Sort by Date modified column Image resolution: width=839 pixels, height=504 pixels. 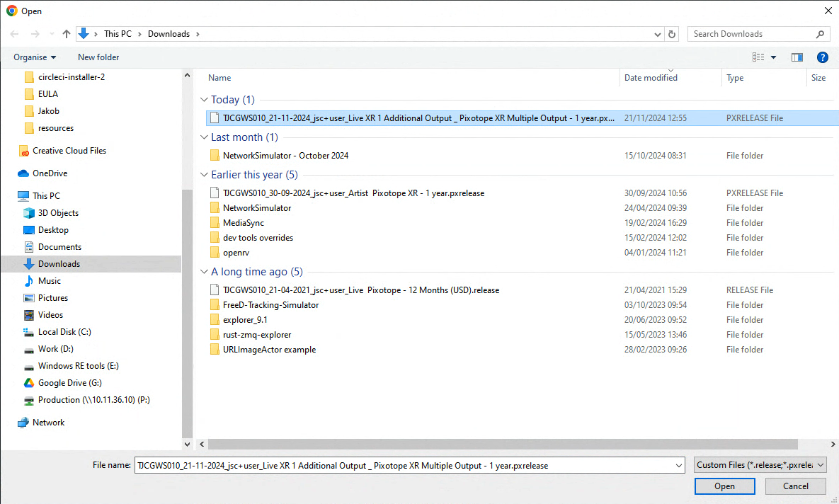click(x=651, y=78)
